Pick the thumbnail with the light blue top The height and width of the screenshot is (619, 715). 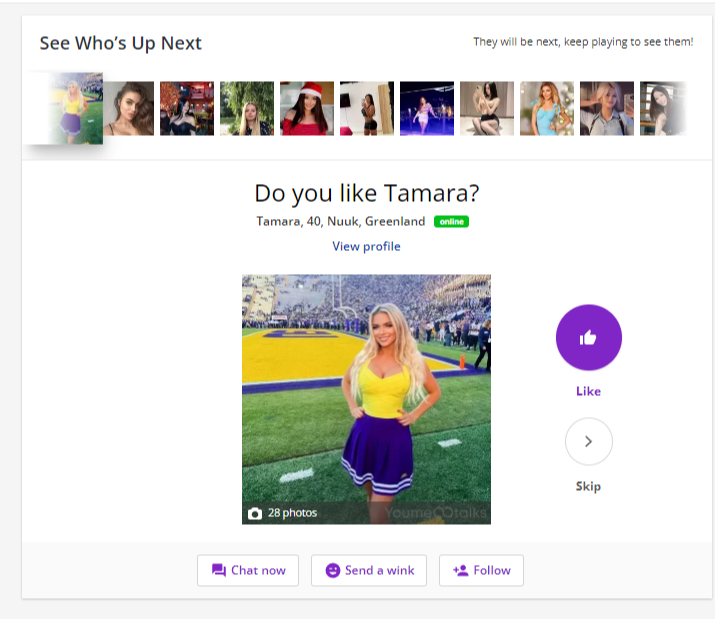(x=547, y=108)
